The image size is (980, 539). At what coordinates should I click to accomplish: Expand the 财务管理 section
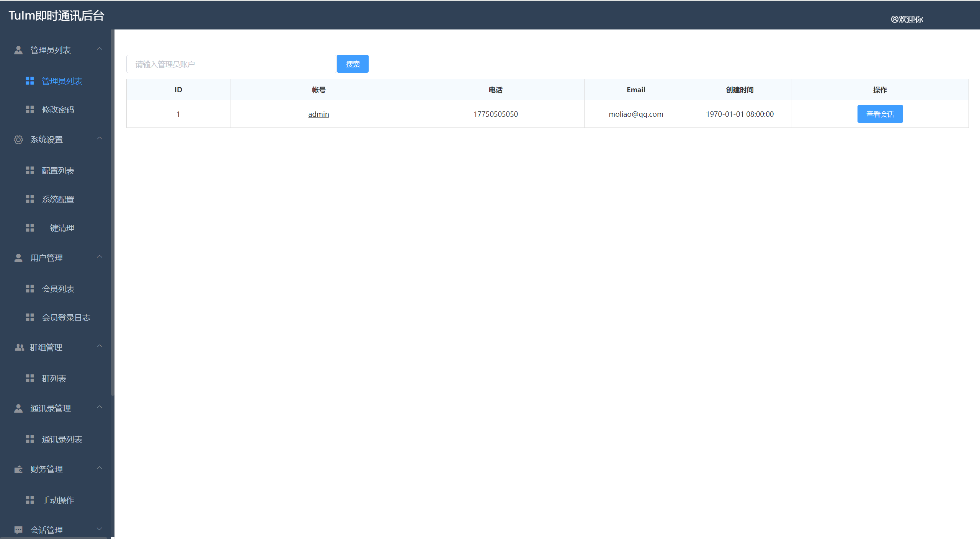pyautogui.click(x=56, y=469)
